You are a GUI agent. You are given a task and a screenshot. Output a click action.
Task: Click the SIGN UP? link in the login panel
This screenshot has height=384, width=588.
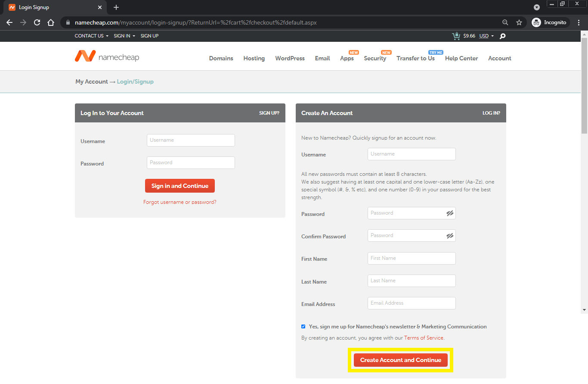(x=269, y=113)
